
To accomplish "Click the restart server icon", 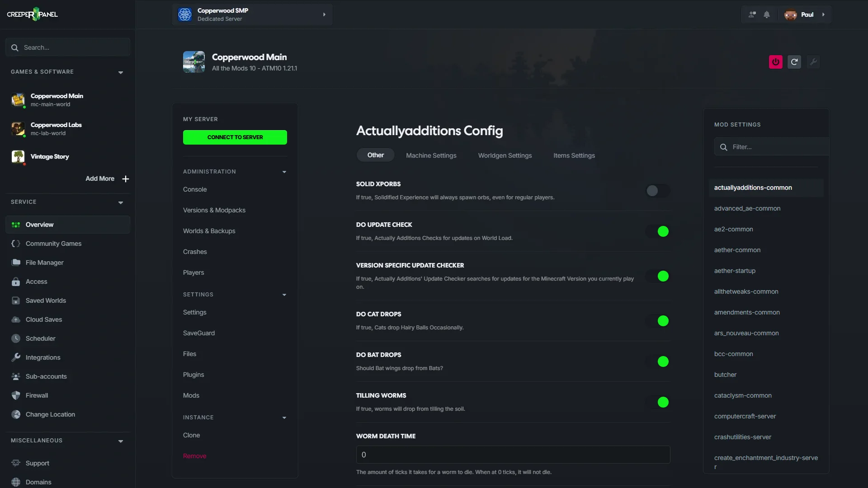I will coord(794,62).
